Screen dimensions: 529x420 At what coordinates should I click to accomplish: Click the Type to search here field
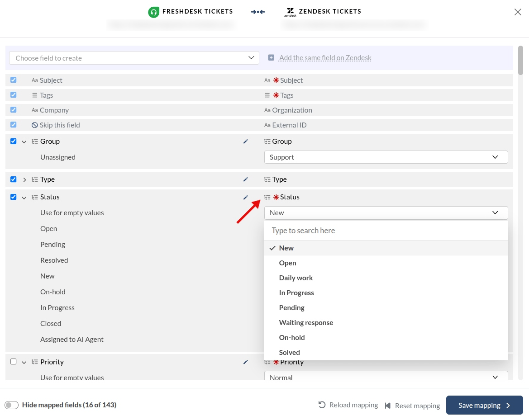tap(386, 231)
